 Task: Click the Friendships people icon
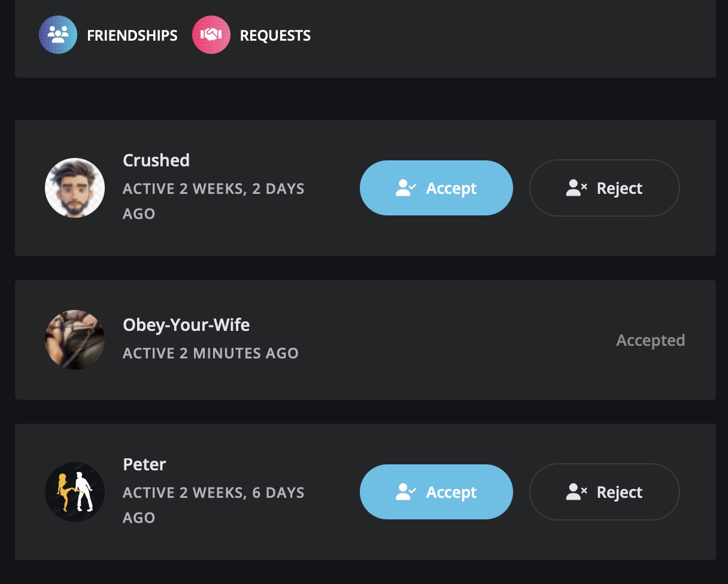click(x=58, y=35)
